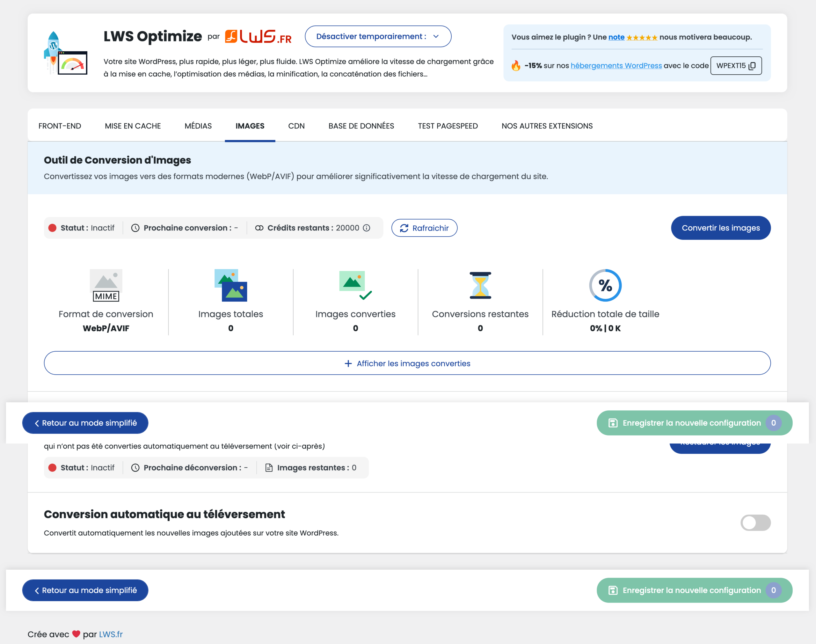Click the sticky Retour au mode simplifié button
This screenshot has height=644, width=816.
click(x=85, y=423)
